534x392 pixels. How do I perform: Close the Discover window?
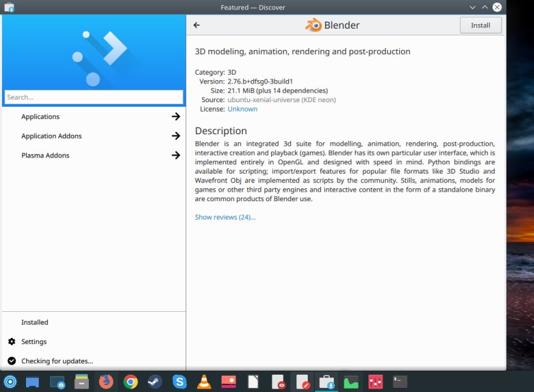(497, 7)
